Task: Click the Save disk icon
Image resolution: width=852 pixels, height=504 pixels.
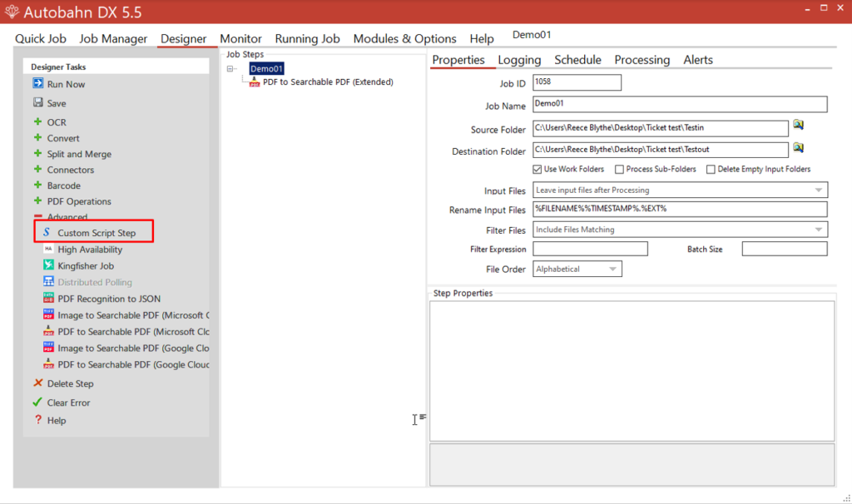Action: point(38,103)
